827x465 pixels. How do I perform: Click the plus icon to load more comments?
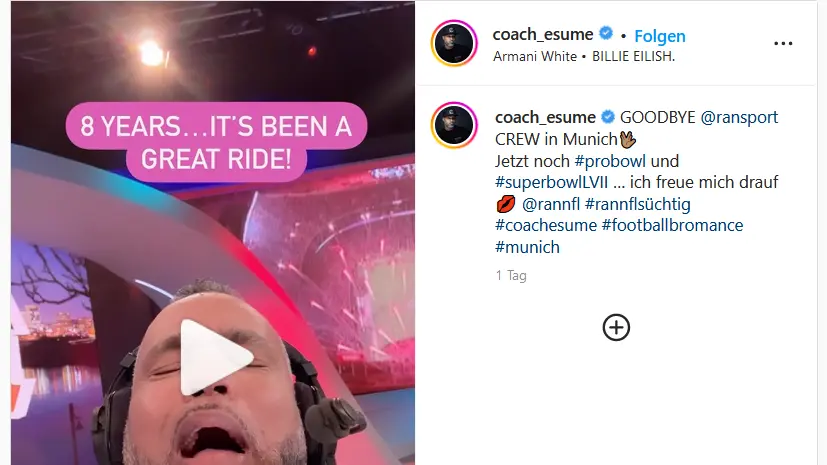[616, 327]
